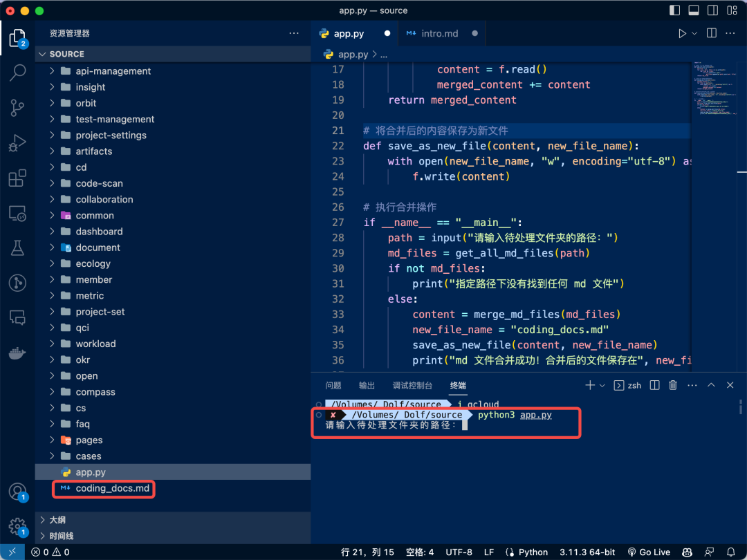747x560 pixels.
Task: Switch to the intro.md editor tab
Action: (x=441, y=33)
